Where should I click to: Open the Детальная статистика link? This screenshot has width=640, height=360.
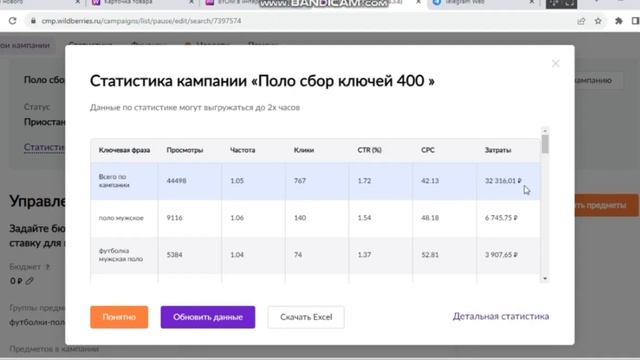tap(501, 316)
